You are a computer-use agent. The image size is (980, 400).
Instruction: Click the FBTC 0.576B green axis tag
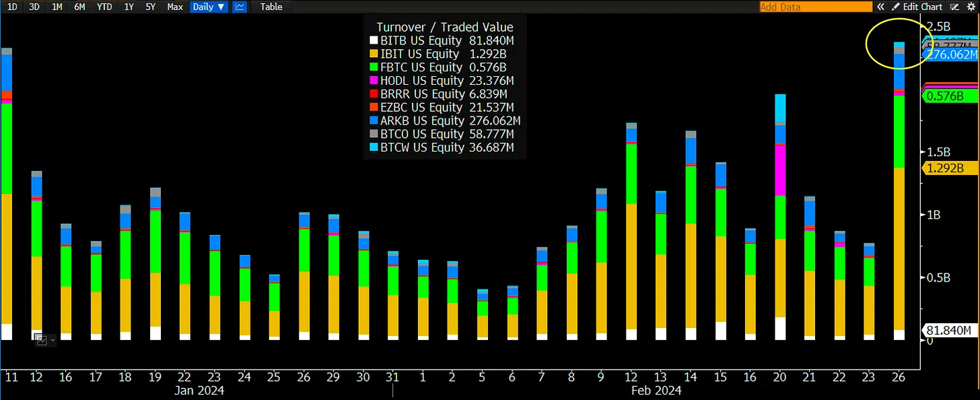947,96
